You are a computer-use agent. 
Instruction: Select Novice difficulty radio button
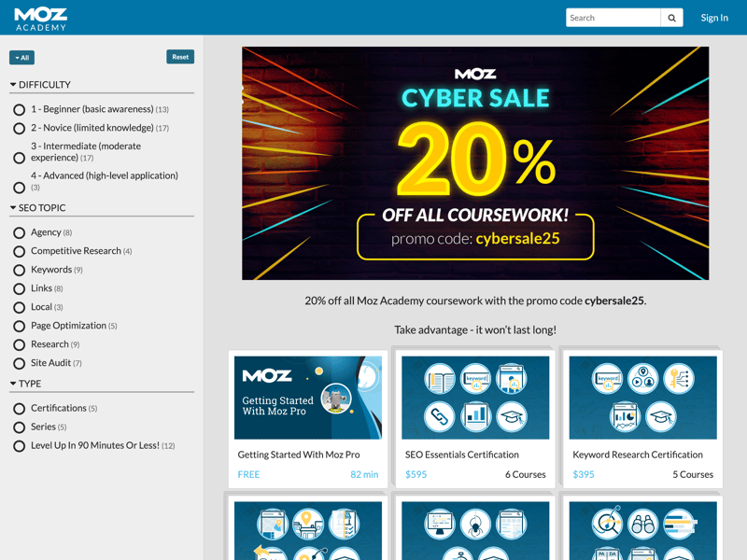click(19, 129)
